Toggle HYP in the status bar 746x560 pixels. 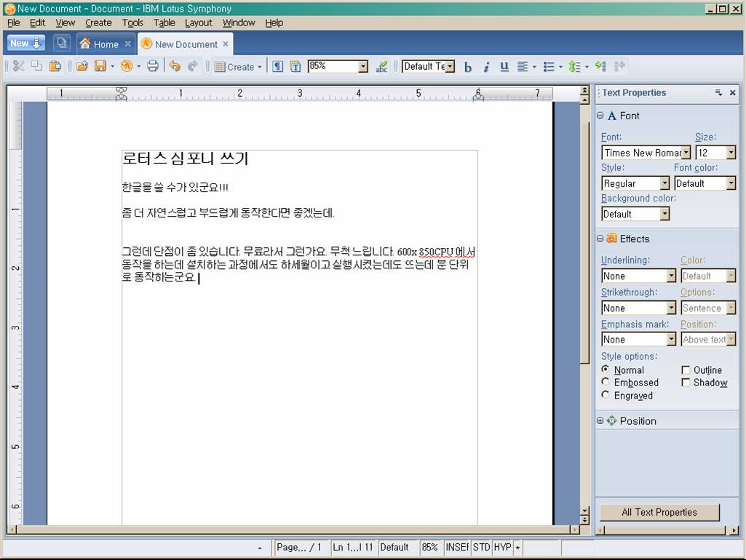502,547
